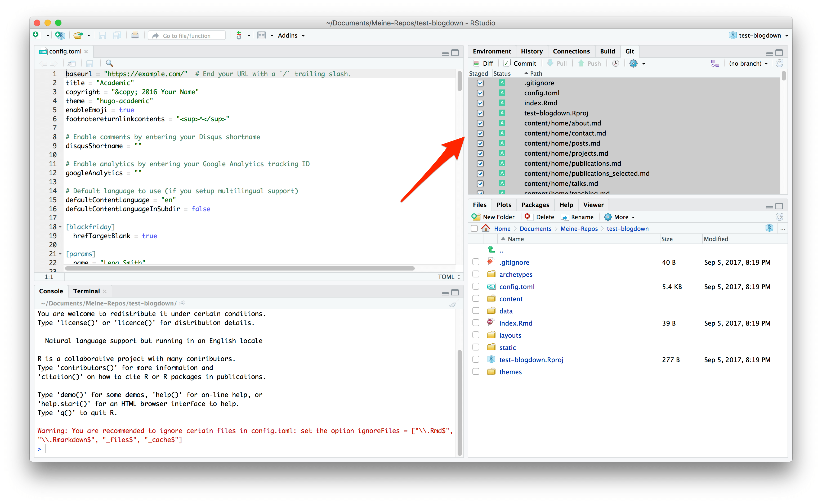Viewport: 822px width, 504px height.
Task: Open the themes folder link
Action: [510, 372]
